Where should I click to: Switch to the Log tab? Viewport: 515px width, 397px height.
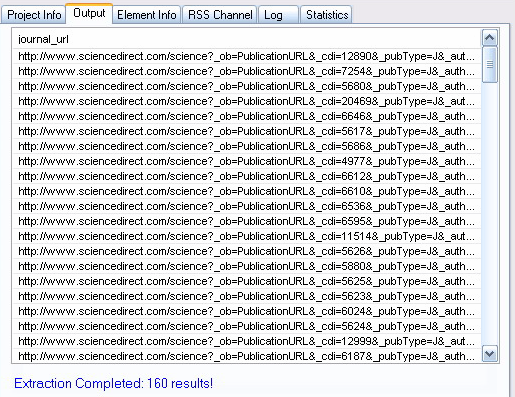pyautogui.click(x=278, y=15)
